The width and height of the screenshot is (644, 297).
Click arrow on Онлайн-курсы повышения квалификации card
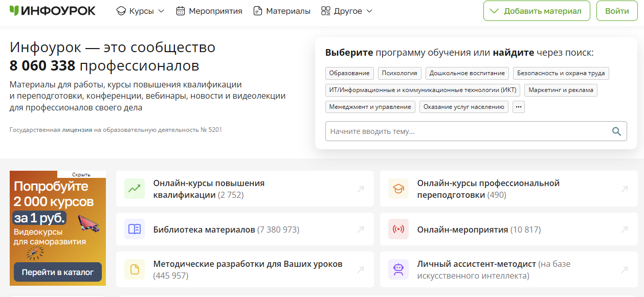(x=361, y=189)
